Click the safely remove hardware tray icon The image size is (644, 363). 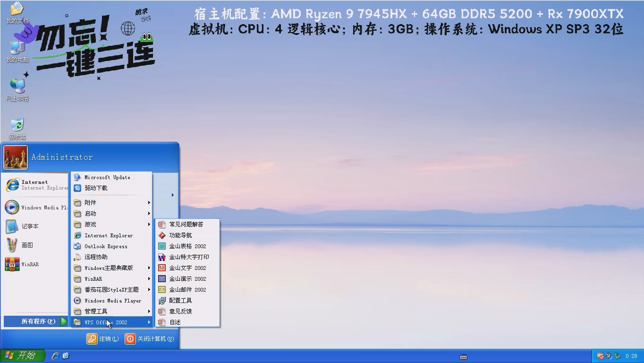(x=617, y=356)
